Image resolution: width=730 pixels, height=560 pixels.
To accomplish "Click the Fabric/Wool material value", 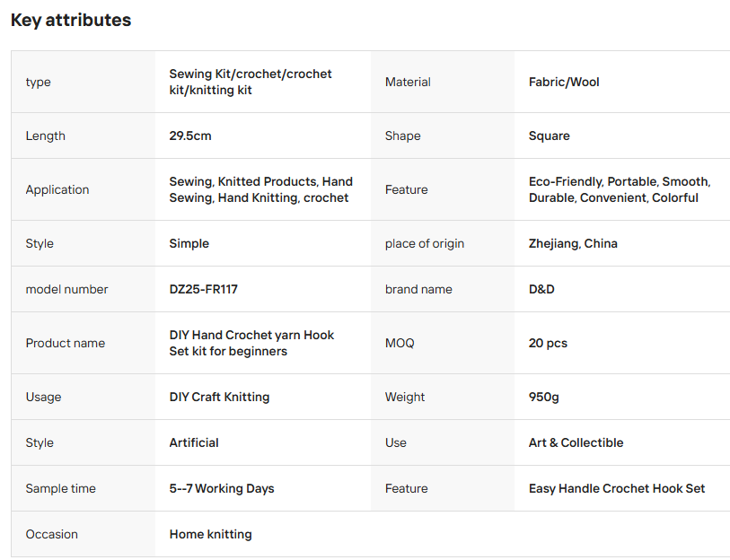I will pos(564,82).
